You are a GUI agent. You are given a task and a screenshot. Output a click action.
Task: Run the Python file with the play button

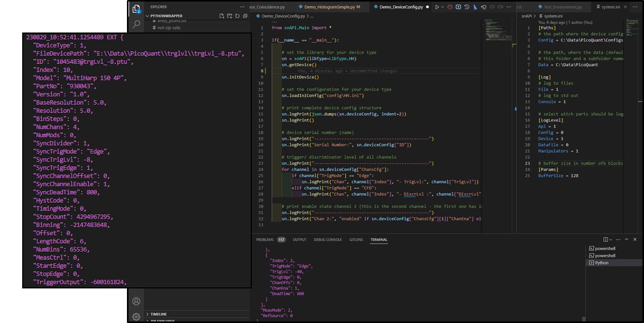(x=437, y=7)
